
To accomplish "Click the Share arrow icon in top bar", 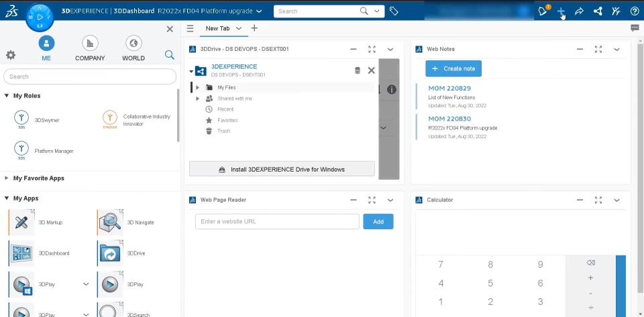I will click(579, 11).
